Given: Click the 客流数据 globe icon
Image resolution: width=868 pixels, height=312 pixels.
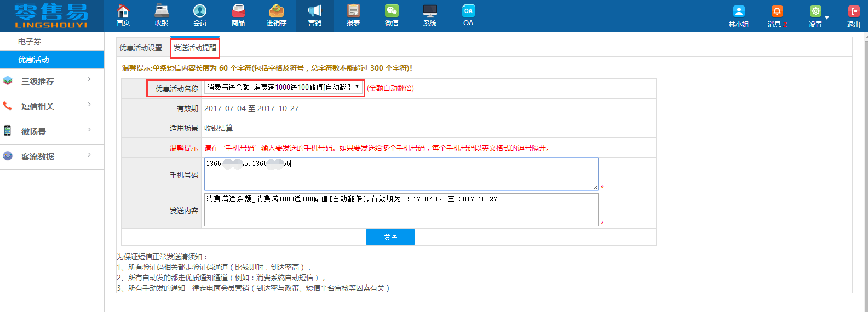Looking at the screenshot, I should [8, 156].
